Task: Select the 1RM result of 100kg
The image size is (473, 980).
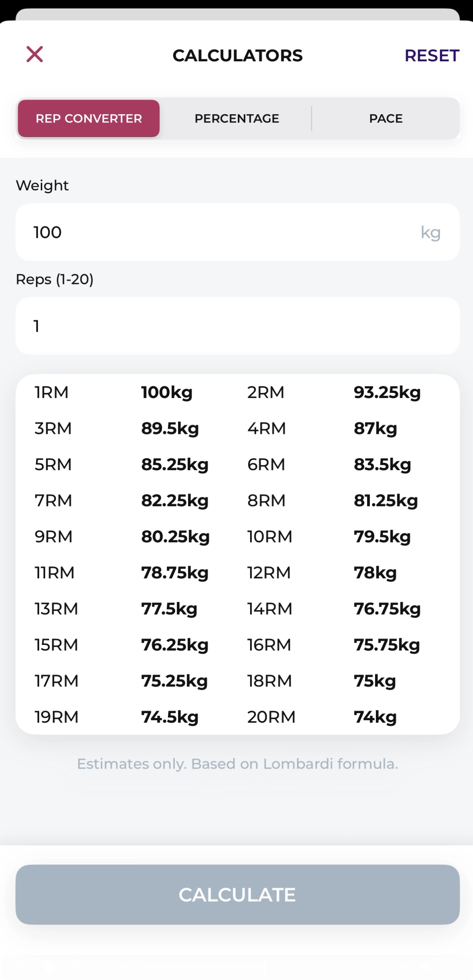Action: (166, 392)
